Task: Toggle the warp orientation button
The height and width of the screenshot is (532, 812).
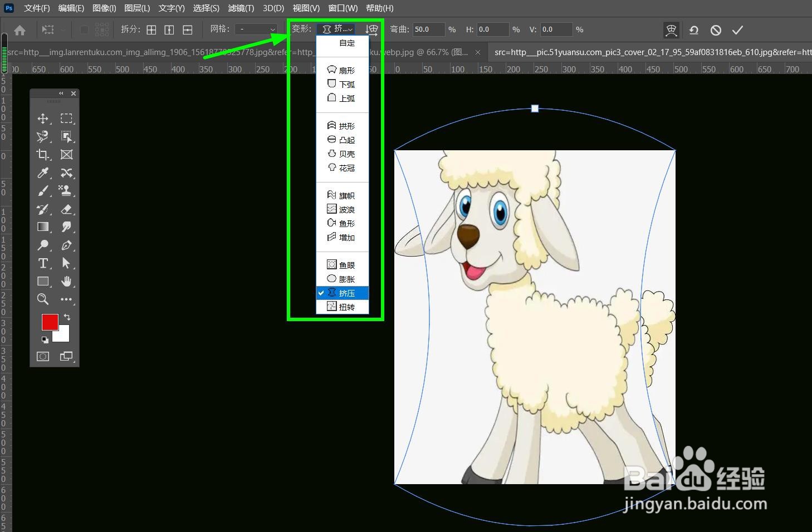Action: [x=371, y=29]
